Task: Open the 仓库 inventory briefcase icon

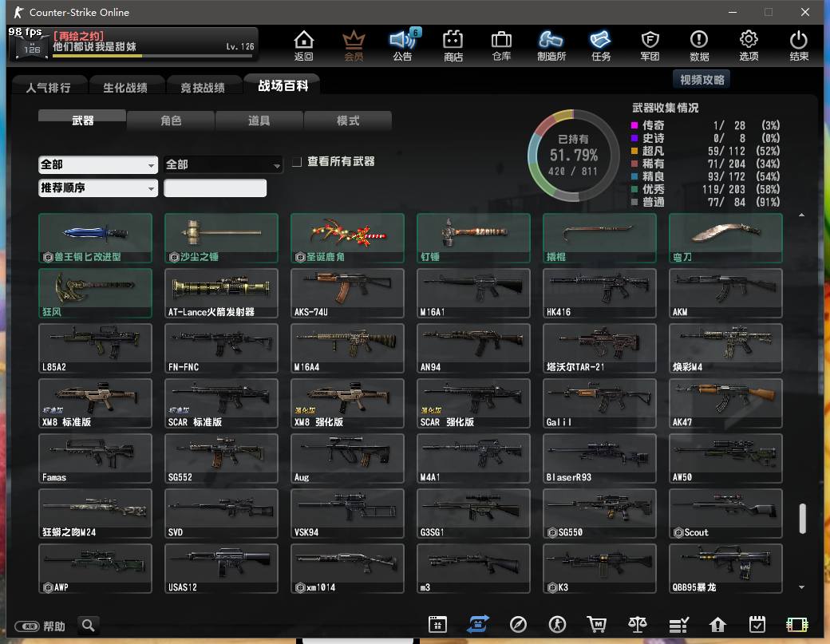Action: pyautogui.click(x=501, y=45)
